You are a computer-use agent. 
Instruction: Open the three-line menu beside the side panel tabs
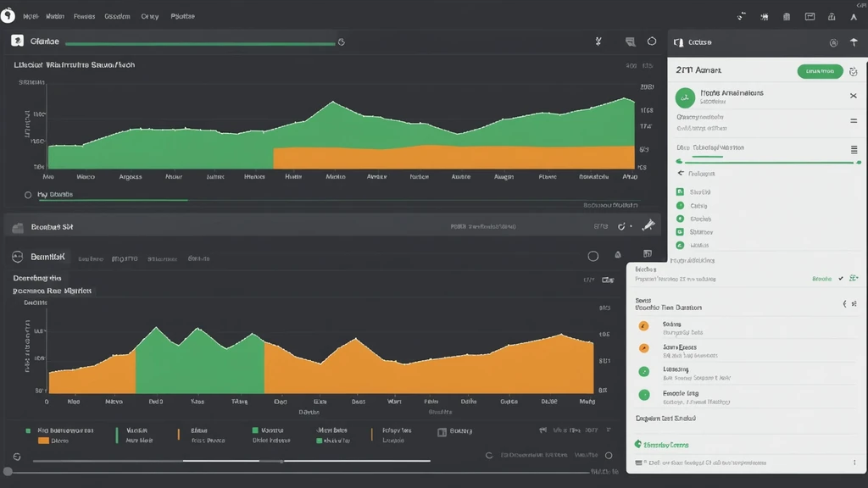[854, 149]
